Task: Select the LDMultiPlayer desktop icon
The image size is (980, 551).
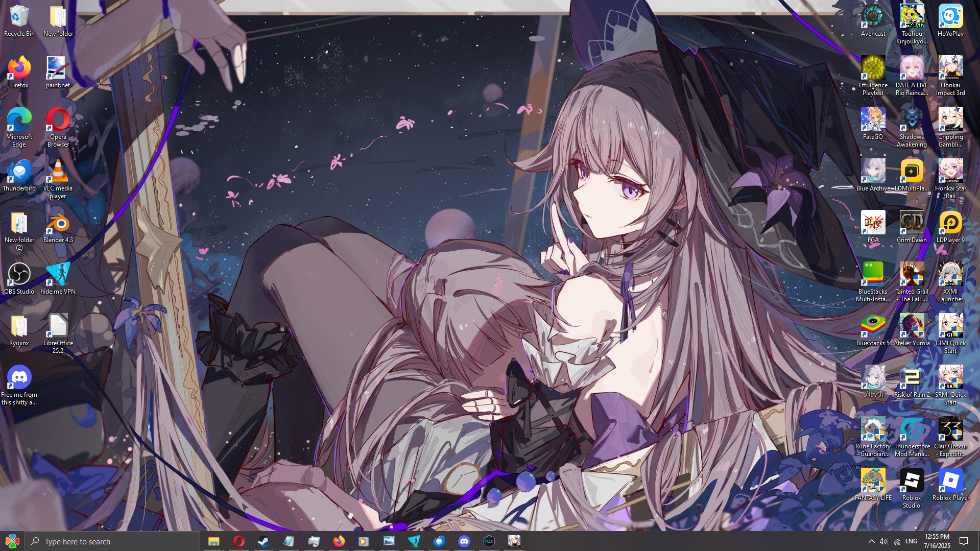Action: point(912,176)
